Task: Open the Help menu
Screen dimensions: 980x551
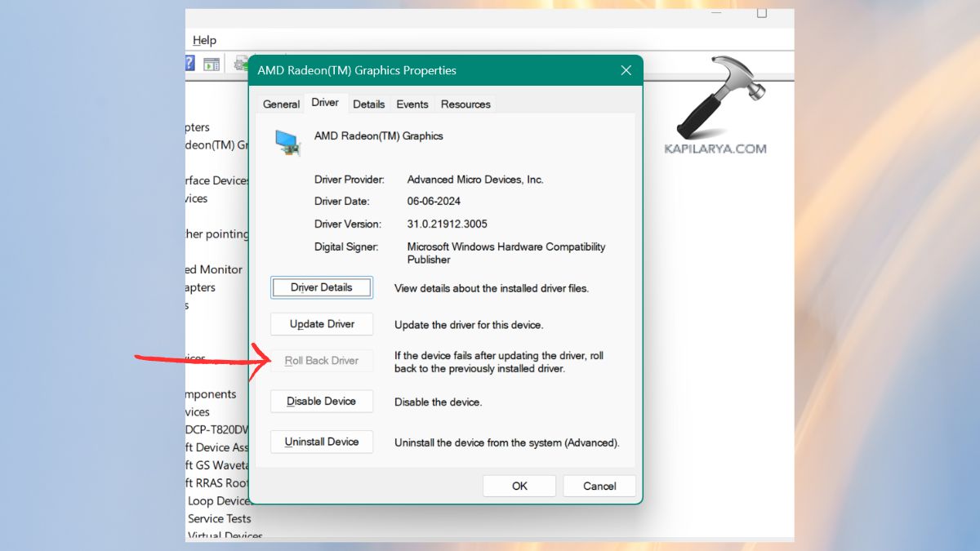Action: 204,40
